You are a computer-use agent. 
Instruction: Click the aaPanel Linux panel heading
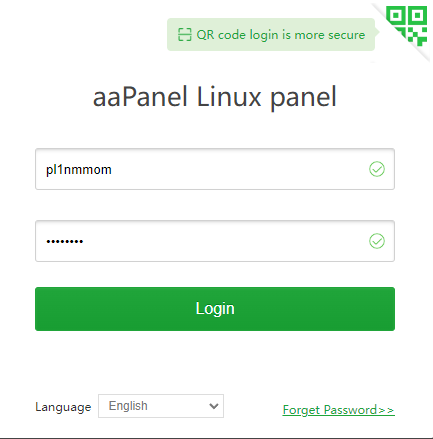[x=215, y=97]
